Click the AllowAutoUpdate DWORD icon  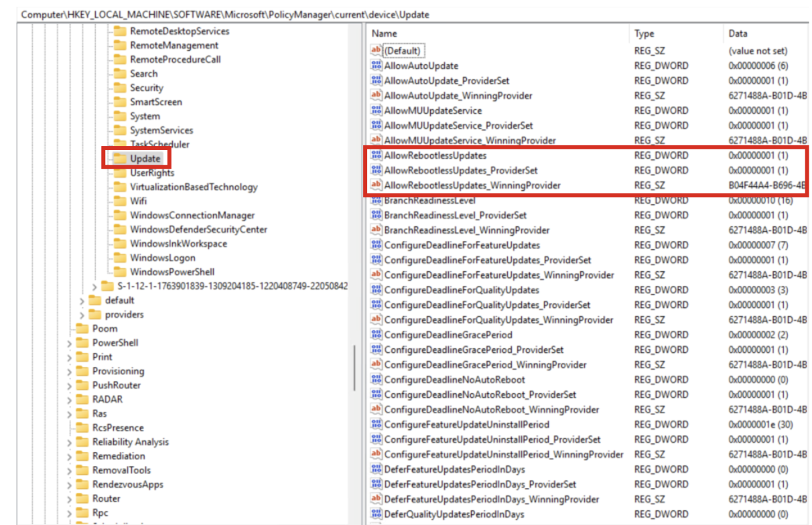coord(377,66)
